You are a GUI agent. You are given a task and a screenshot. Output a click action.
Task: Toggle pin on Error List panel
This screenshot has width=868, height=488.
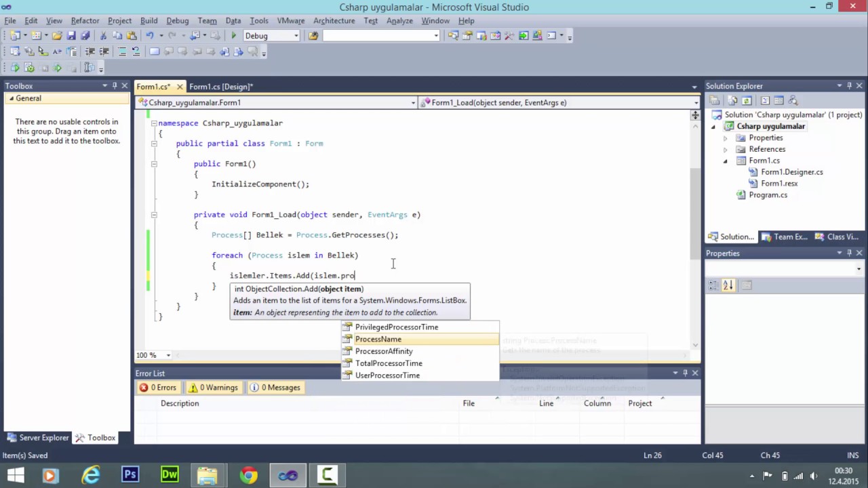pyautogui.click(x=685, y=373)
